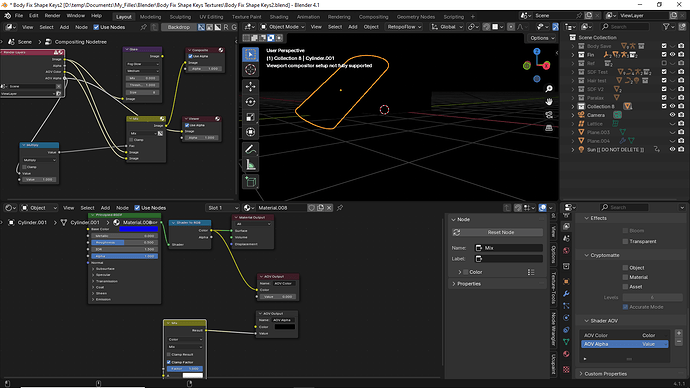This screenshot has width=690, height=388.
Task: Open the Material properties tab
Action: pyautogui.click(x=566, y=354)
